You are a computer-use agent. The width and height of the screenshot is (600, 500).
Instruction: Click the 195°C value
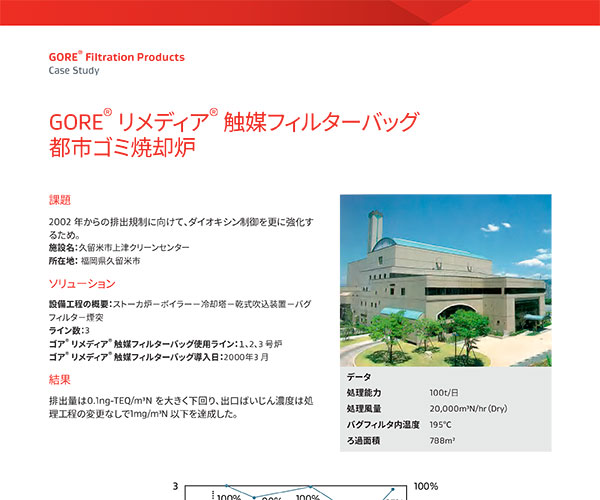pos(440,425)
